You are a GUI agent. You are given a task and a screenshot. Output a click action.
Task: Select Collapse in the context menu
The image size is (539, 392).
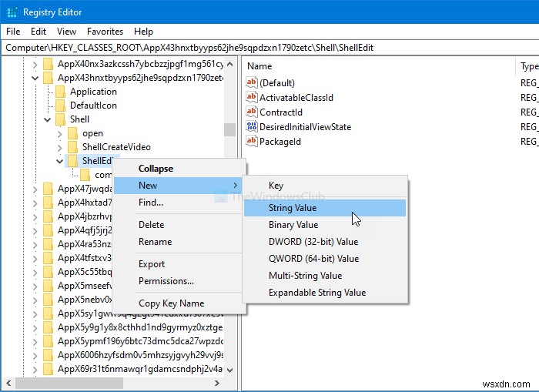(x=179, y=169)
